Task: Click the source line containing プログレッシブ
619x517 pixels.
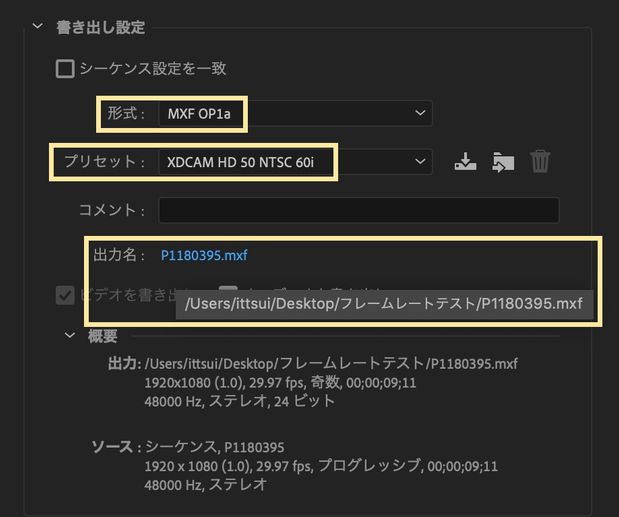Action: tap(321, 466)
